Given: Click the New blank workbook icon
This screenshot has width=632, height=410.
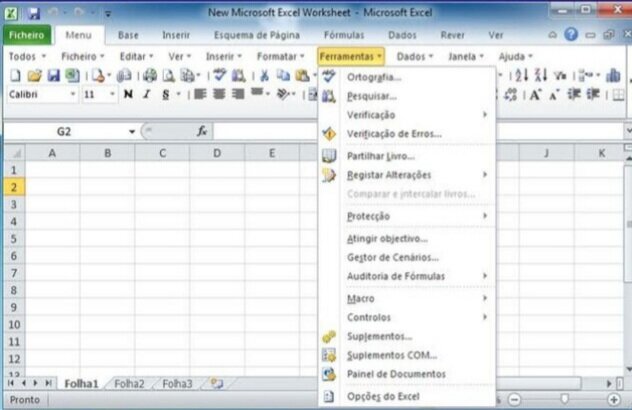Looking at the screenshot, I should [x=15, y=75].
